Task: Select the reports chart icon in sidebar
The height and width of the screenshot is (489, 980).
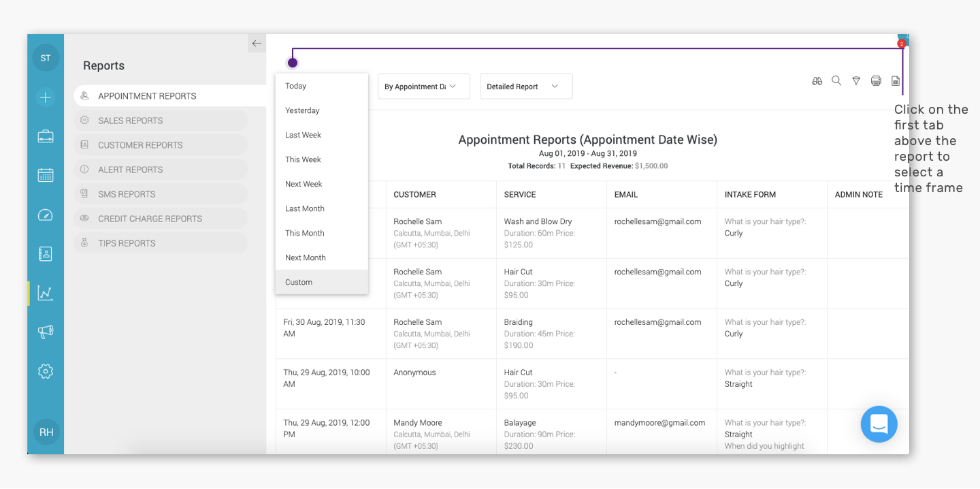Action: point(46,293)
